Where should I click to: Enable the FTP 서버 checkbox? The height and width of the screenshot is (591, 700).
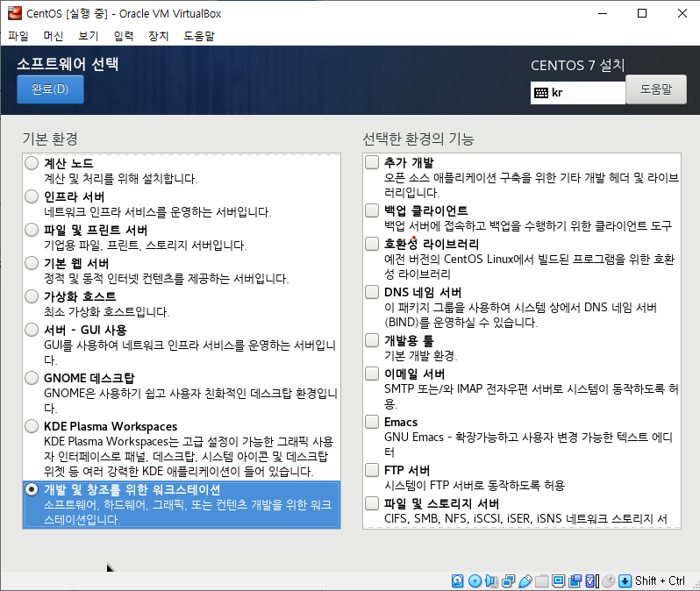(x=372, y=470)
